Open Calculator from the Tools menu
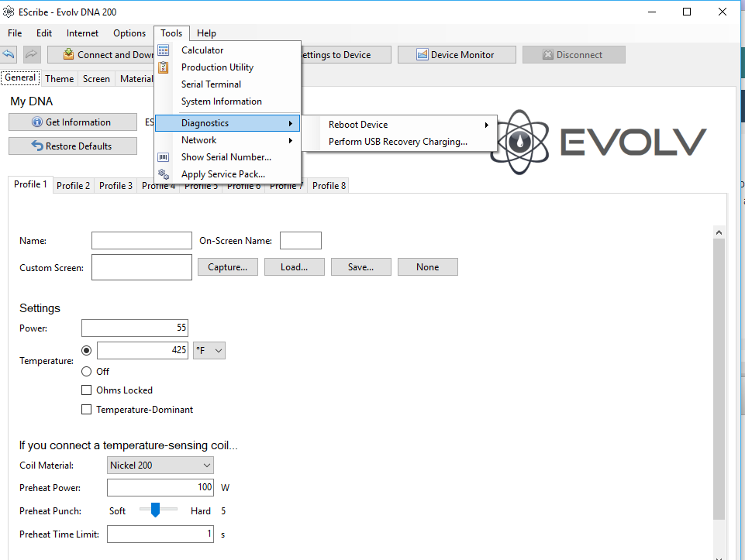Viewport: 745px width, 560px height. 202,50
